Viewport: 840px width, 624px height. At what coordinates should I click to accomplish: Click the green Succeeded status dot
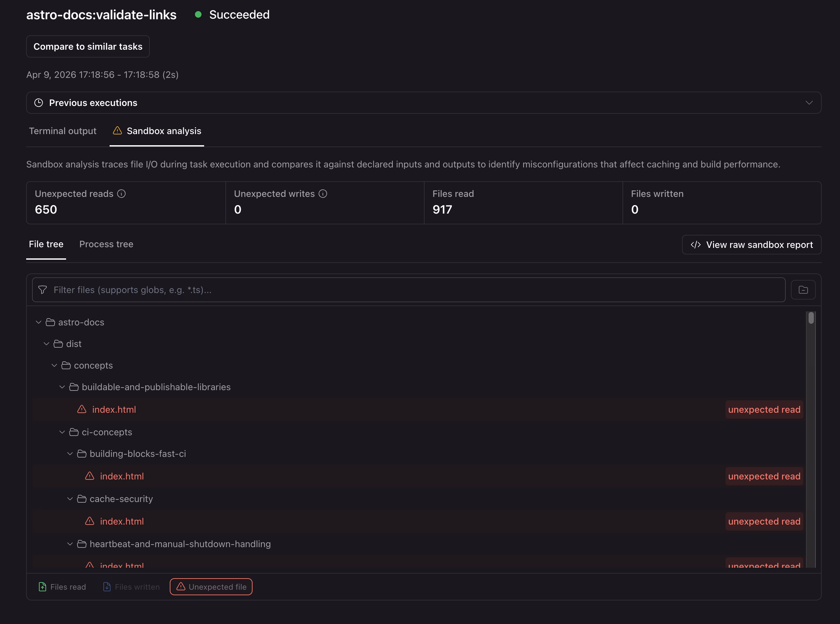click(x=198, y=14)
